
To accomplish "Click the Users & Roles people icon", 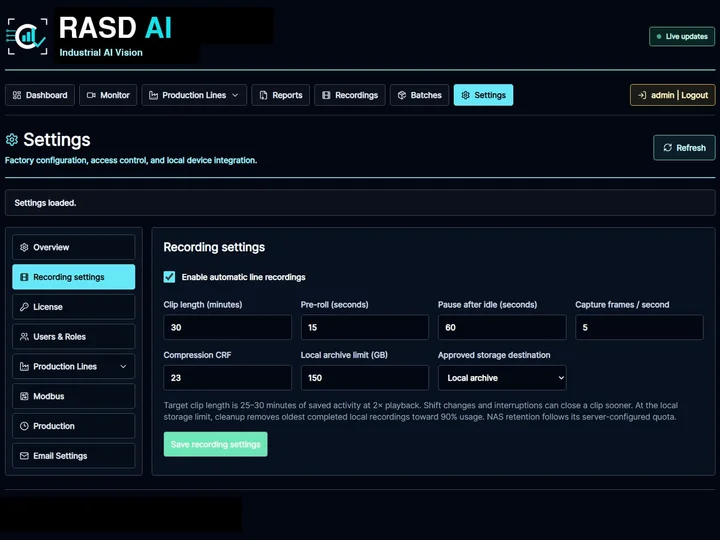I will coord(24,337).
